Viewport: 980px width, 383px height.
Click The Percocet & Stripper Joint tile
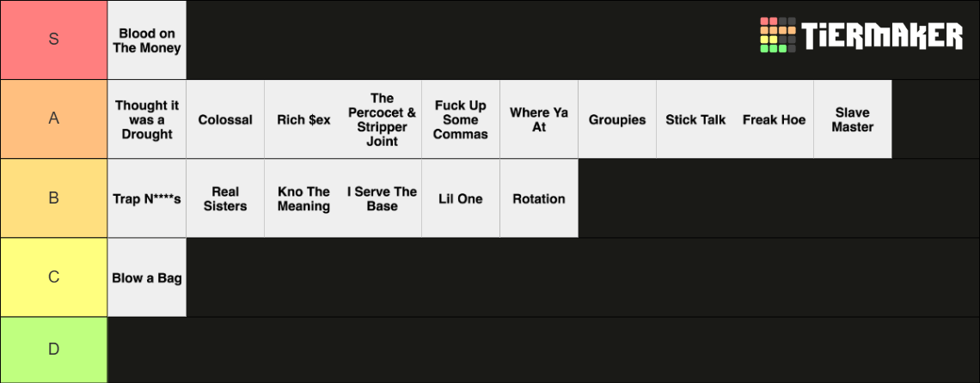[383, 119]
